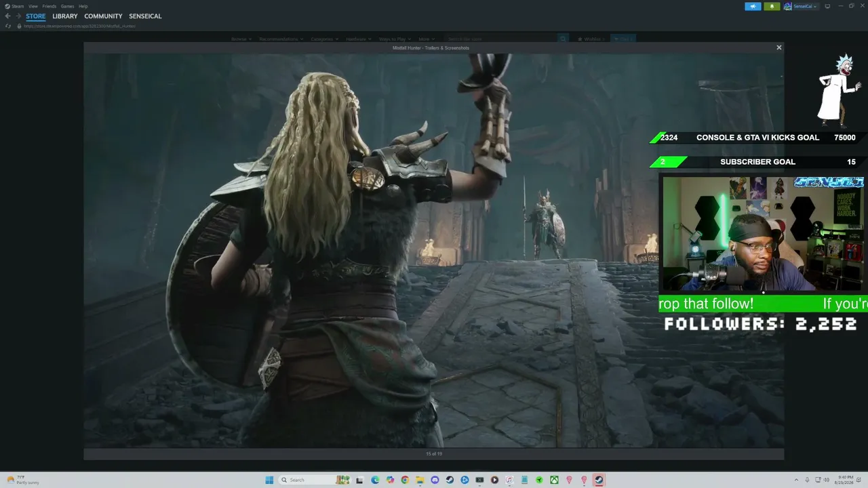Show hidden system tray icons

(797, 480)
